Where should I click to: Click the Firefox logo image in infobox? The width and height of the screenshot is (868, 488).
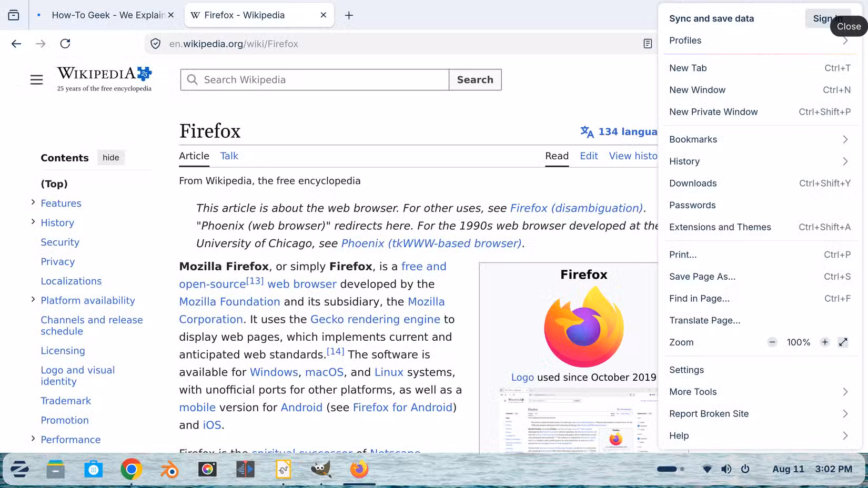[584, 327]
